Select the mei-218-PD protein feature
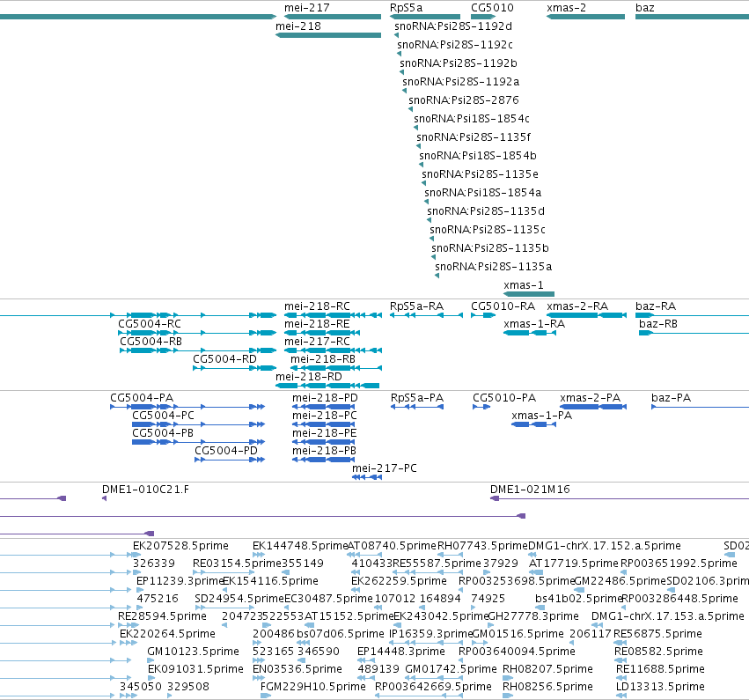 (x=324, y=407)
